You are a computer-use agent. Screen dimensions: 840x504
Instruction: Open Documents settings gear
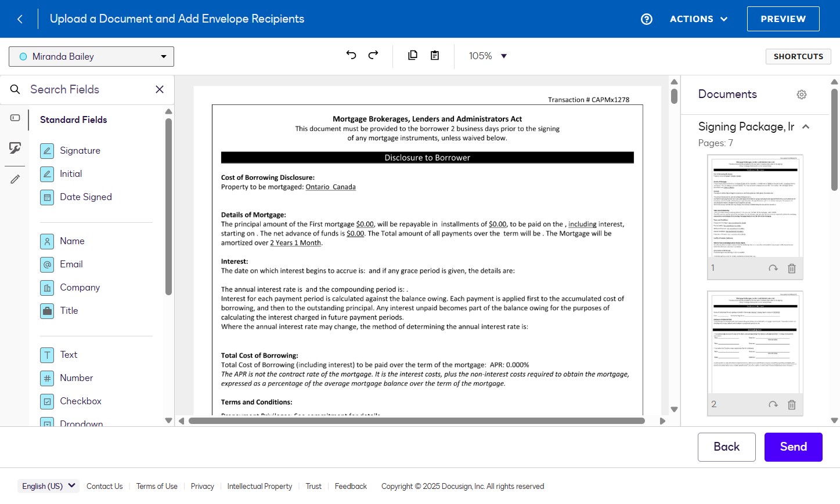click(x=802, y=95)
